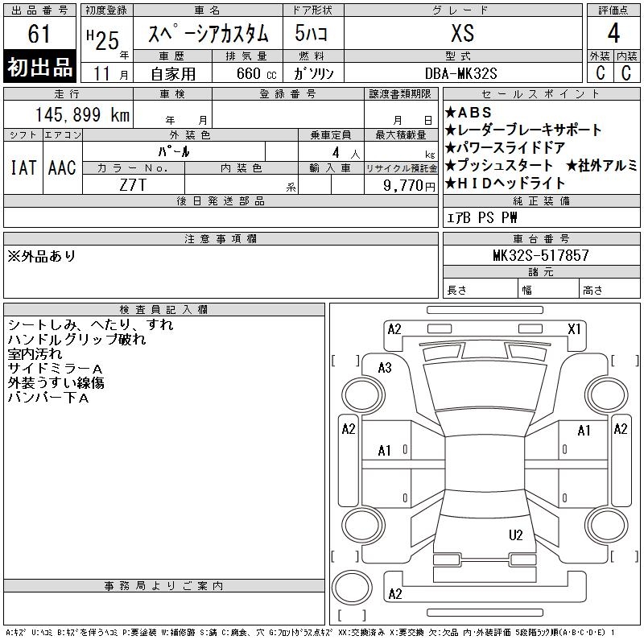Select the mileage 145,899 km
Image resolution: width=644 pixels, height=644 pixels.
82,115
